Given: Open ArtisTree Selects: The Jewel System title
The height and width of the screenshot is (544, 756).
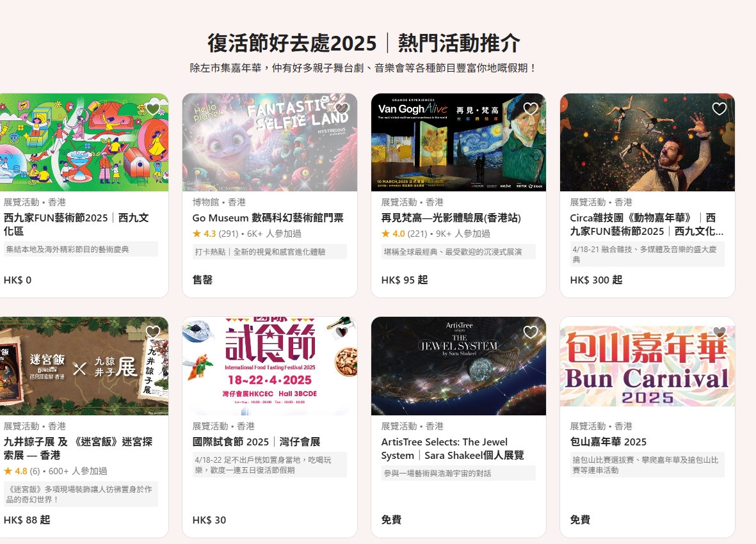Looking at the screenshot, I should [x=452, y=449].
